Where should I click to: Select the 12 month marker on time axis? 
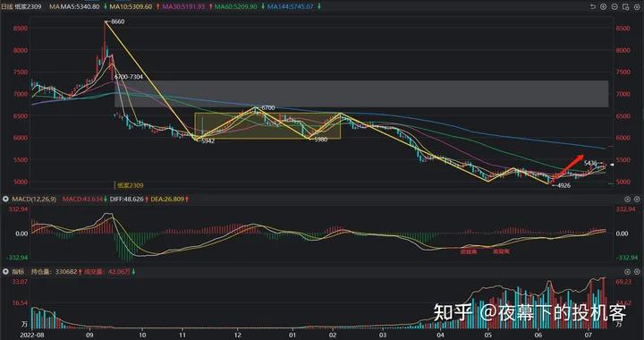237,335
